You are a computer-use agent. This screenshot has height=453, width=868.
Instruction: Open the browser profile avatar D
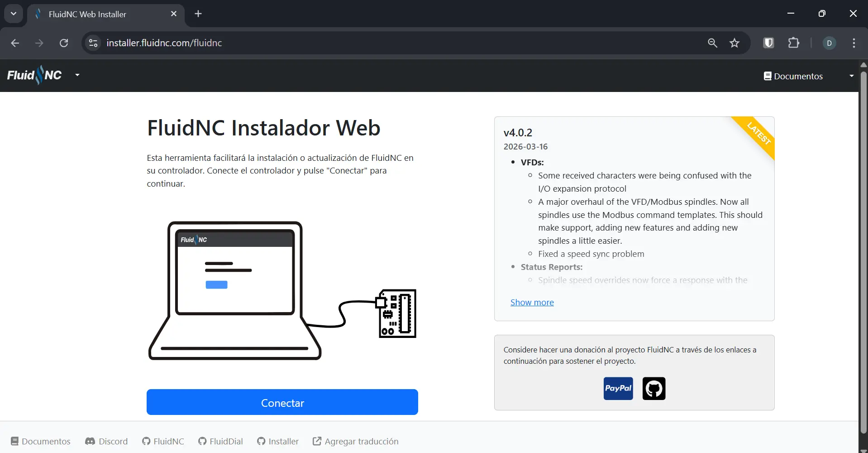(830, 43)
